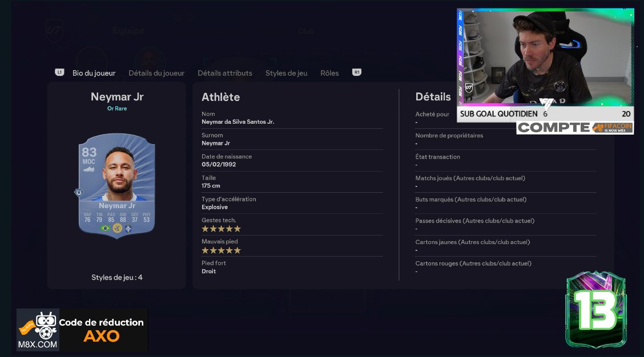Click the Brazil flag icon on card
644x357 pixels.
(105, 228)
